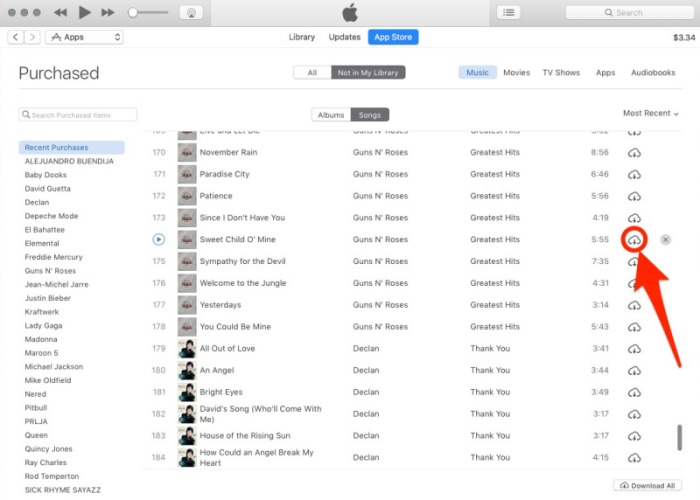
Task: Download Paradise City via cloud icon
Action: coord(634,175)
